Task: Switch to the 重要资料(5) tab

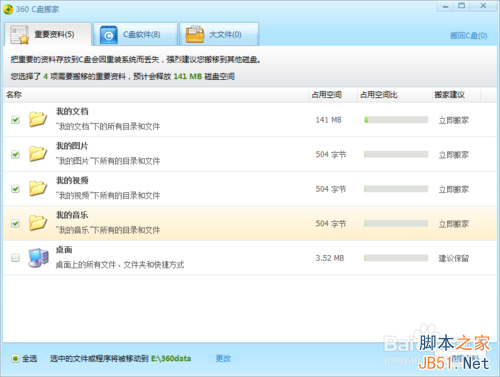Action: tap(48, 34)
